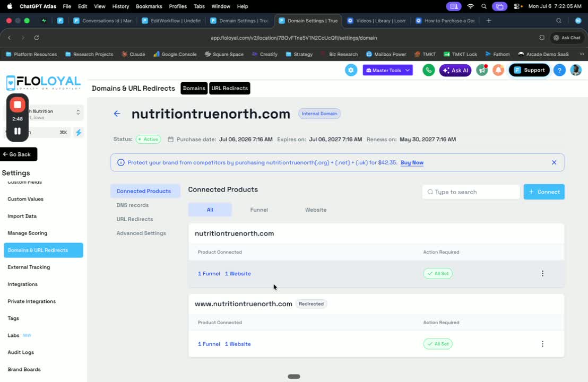Image resolution: width=588 pixels, height=382 pixels.
Task: Open Labs settings
Action: pyautogui.click(x=13, y=335)
